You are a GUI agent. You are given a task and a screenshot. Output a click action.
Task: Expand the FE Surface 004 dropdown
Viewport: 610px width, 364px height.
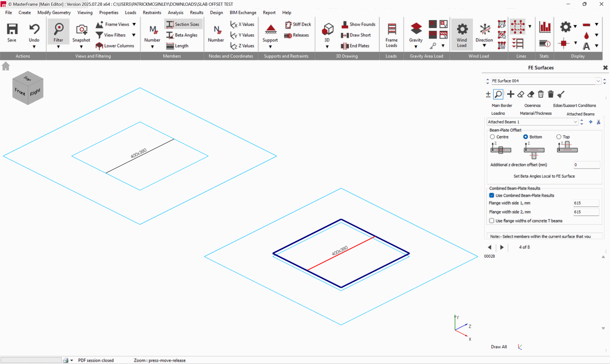pos(598,81)
